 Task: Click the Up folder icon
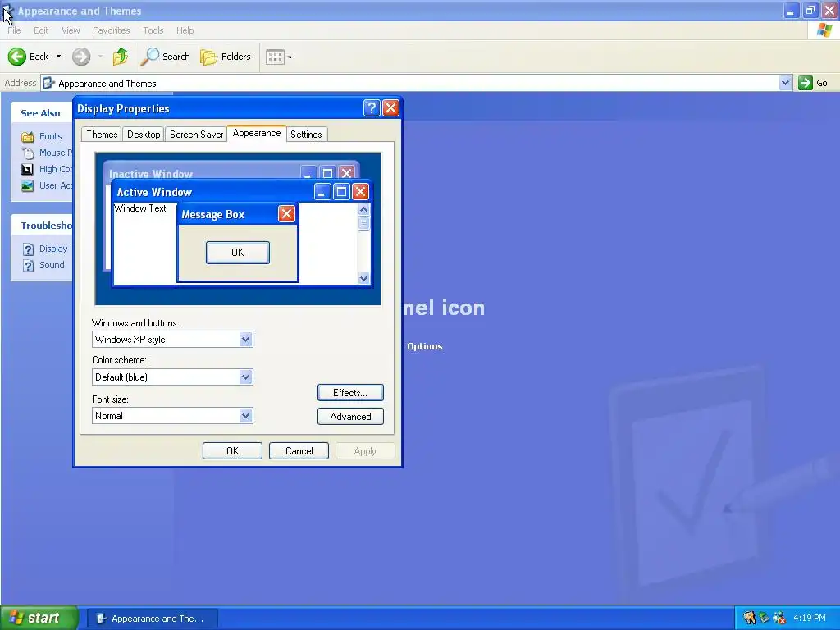[121, 57]
